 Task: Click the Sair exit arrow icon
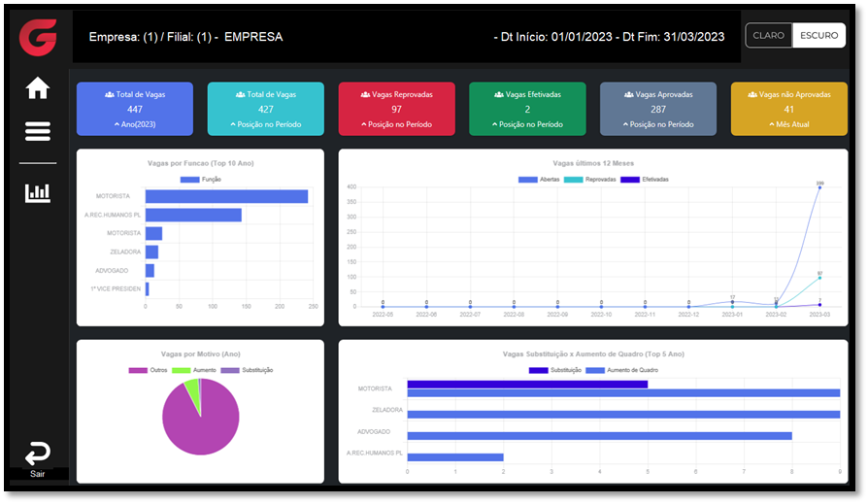[38, 454]
